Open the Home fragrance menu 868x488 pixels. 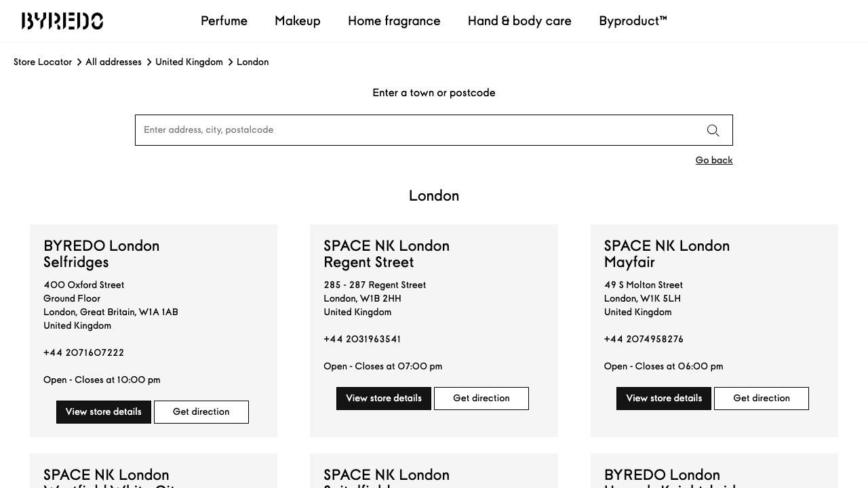click(394, 21)
